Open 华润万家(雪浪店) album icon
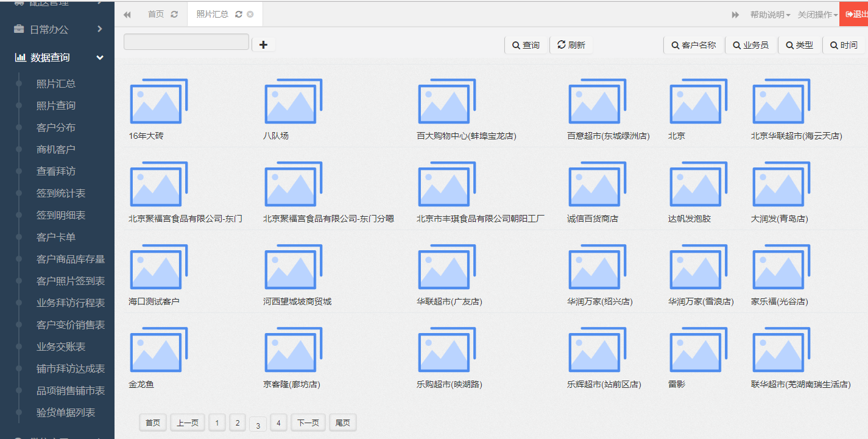This screenshot has width=868, height=439. coord(698,267)
